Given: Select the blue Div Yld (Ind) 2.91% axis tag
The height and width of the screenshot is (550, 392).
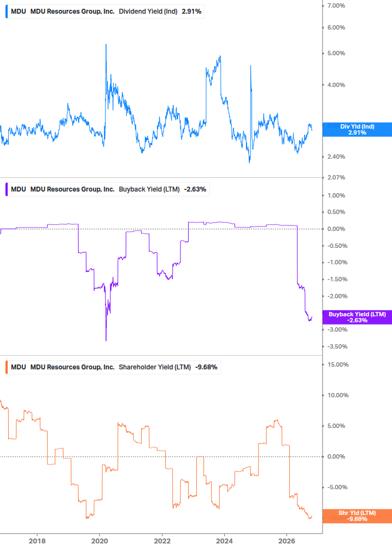Looking at the screenshot, I should click(357, 130).
